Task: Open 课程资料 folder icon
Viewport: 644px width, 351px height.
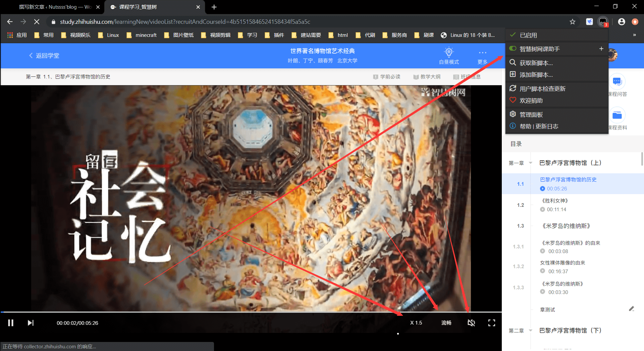Action: pos(617,115)
